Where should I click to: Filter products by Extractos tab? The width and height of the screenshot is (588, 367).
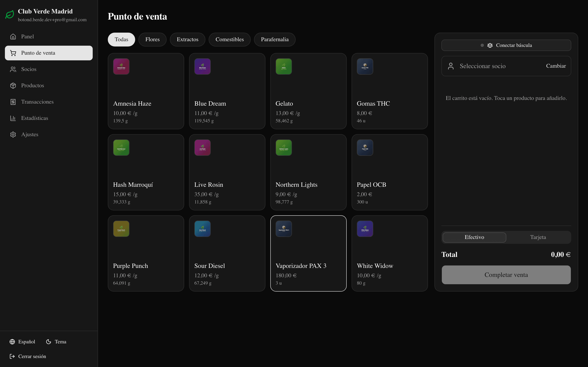click(187, 40)
